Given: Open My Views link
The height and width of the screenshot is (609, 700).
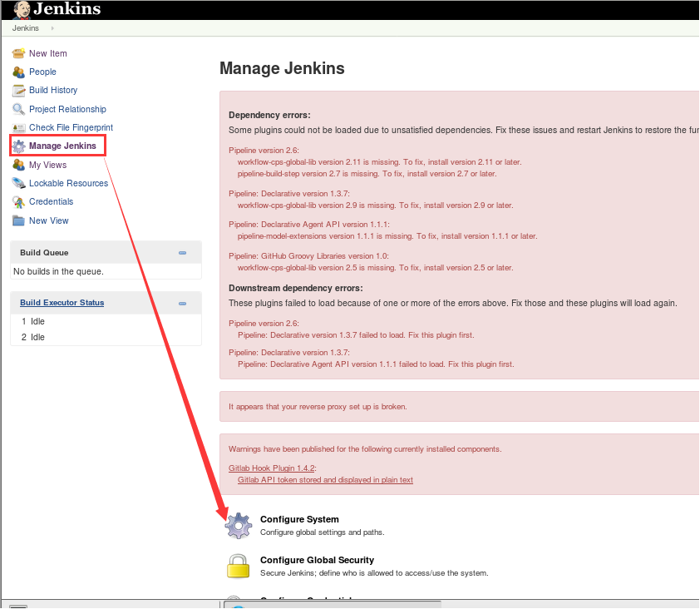Looking at the screenshot, I should [47, 165].
